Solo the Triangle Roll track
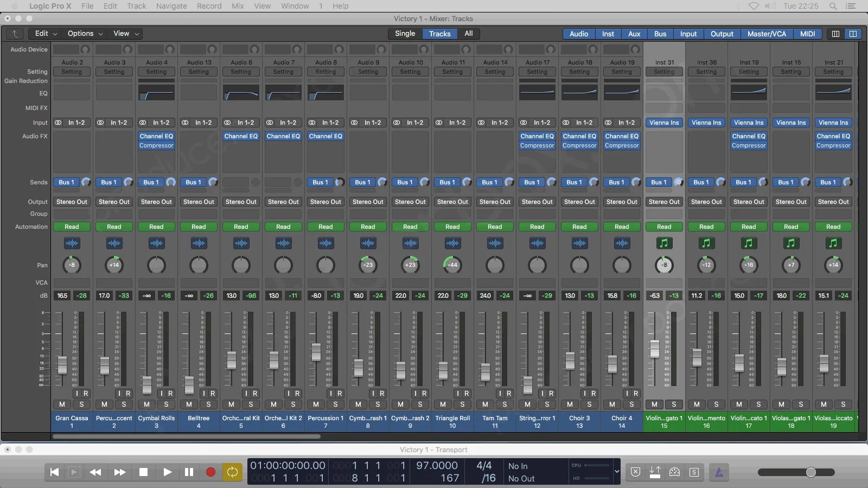The width and height of the screenshot is (868, 488). (462, 404)
